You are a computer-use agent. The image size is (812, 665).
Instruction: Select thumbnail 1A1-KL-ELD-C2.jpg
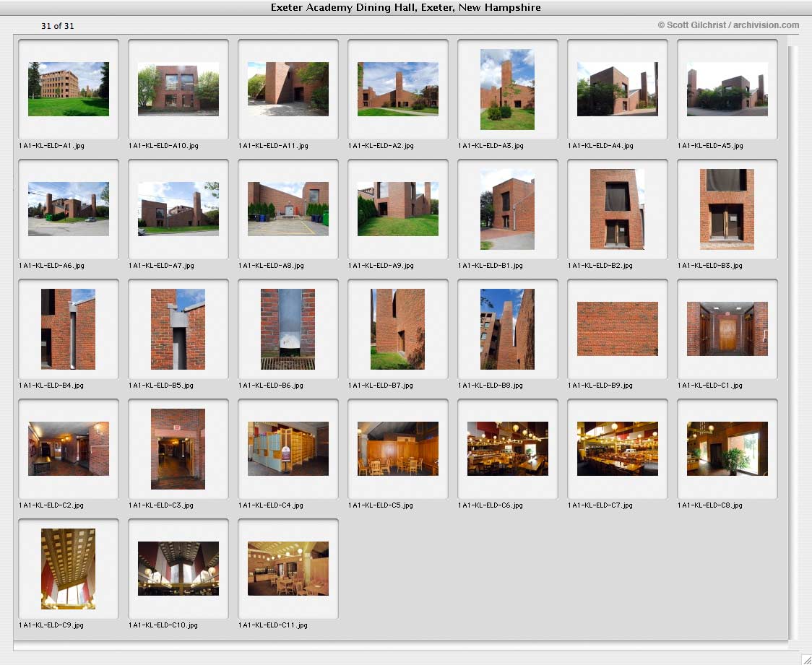coord(69,448)
